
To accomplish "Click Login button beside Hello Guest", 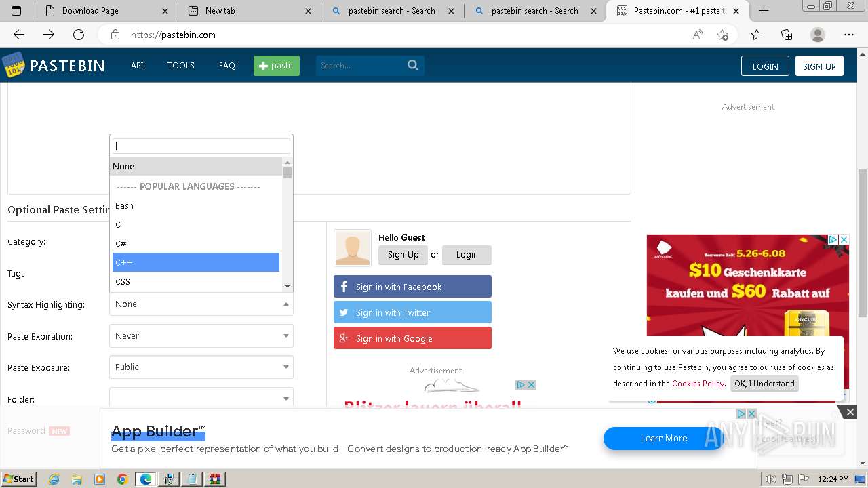I will coord(467,255).
